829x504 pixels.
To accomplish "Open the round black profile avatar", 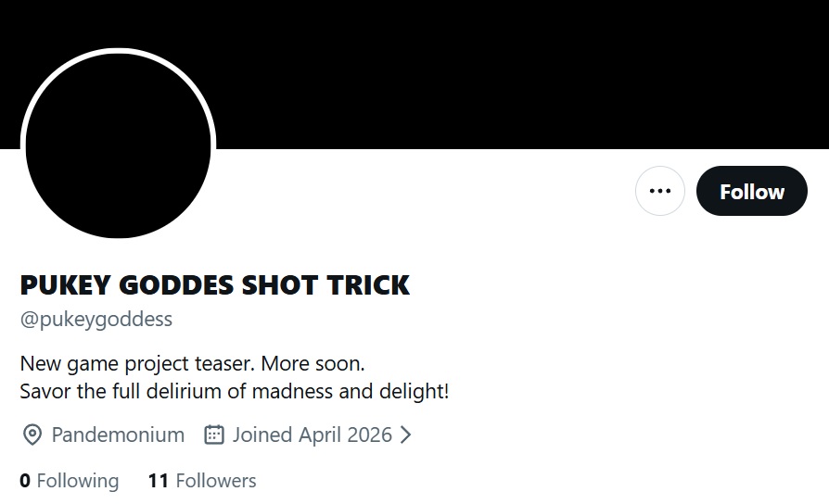I will (x=118, y=145).
